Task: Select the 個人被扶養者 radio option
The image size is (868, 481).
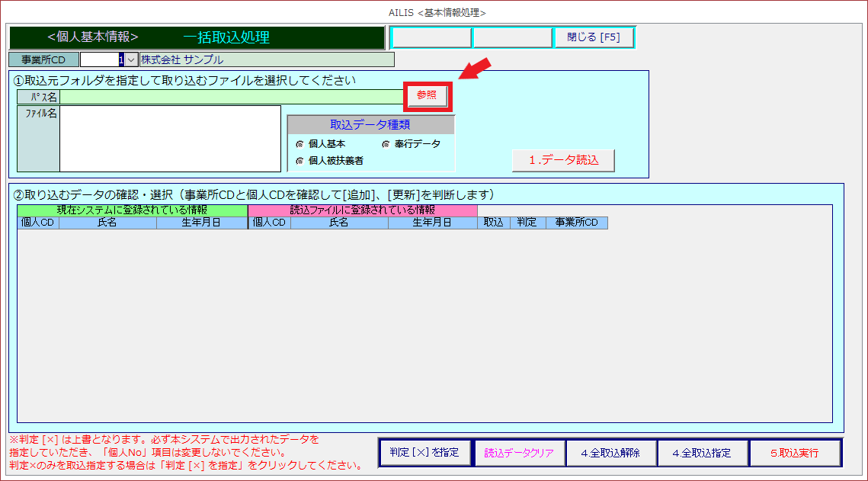Action: tap(299, 161)
